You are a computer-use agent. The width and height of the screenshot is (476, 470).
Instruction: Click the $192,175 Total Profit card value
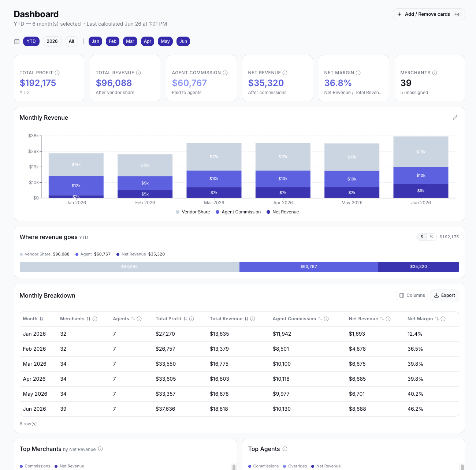pyautogui.click(x=38, y=83)
